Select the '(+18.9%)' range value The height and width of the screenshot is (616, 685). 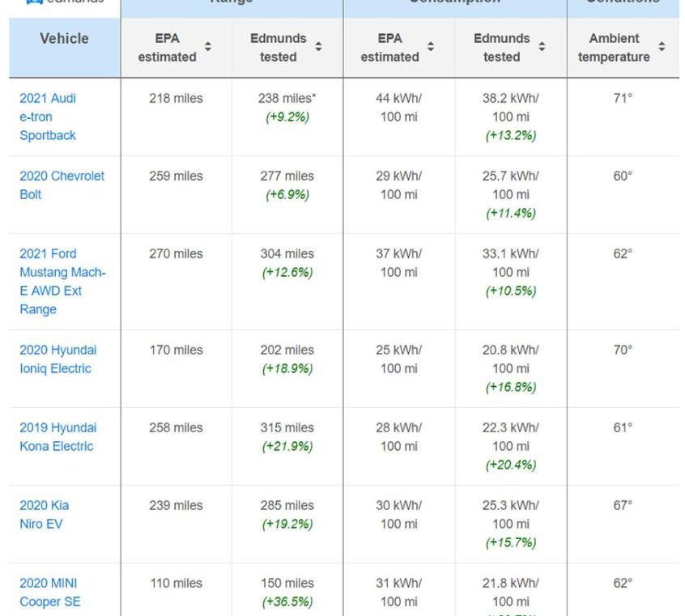[x=287, y=369]
